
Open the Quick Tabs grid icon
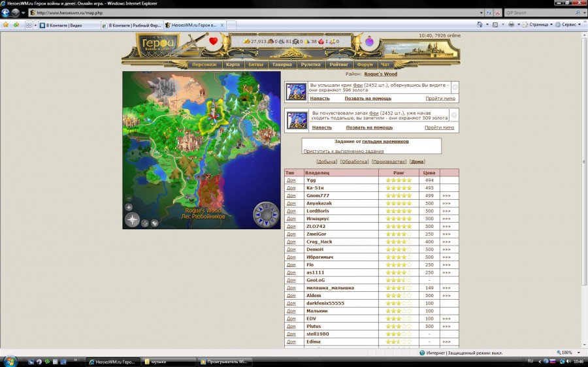[29, 25]
